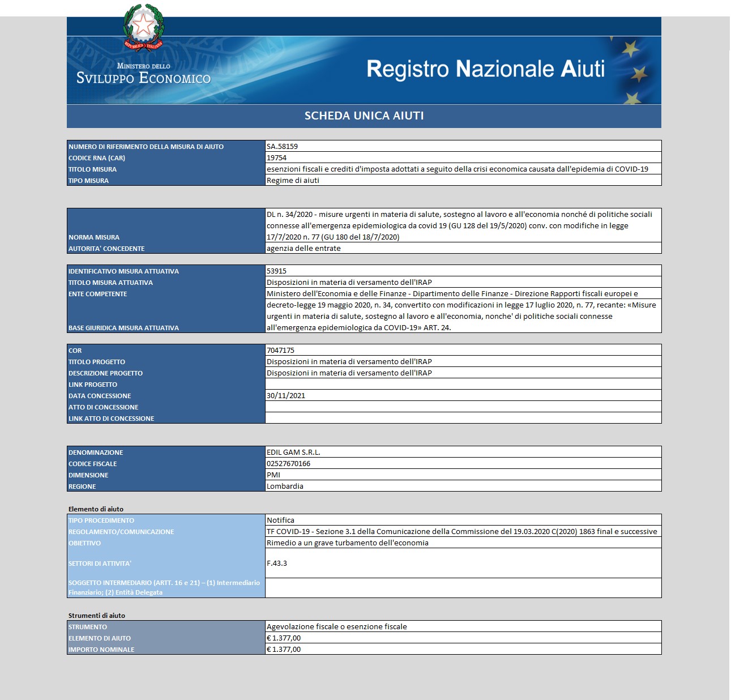
Task: Select the agenzia delle entrate value
Action: [303, 248]
